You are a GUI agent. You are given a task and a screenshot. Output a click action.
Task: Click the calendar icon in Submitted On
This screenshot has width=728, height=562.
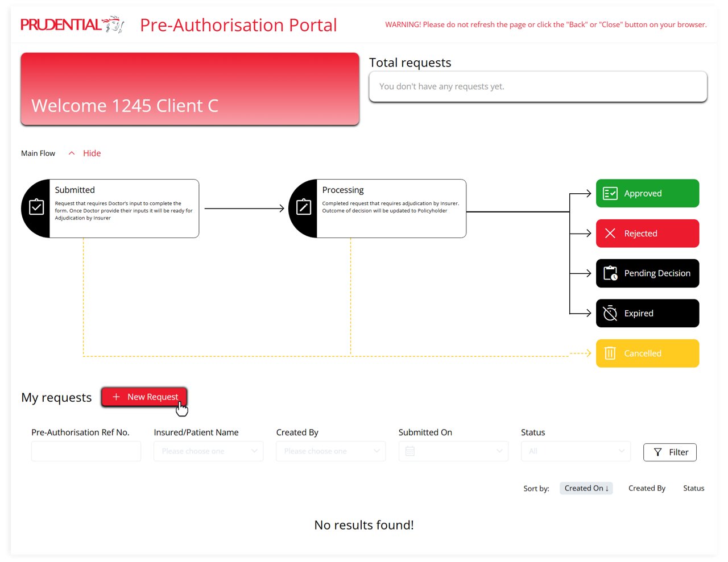[410, 451]
